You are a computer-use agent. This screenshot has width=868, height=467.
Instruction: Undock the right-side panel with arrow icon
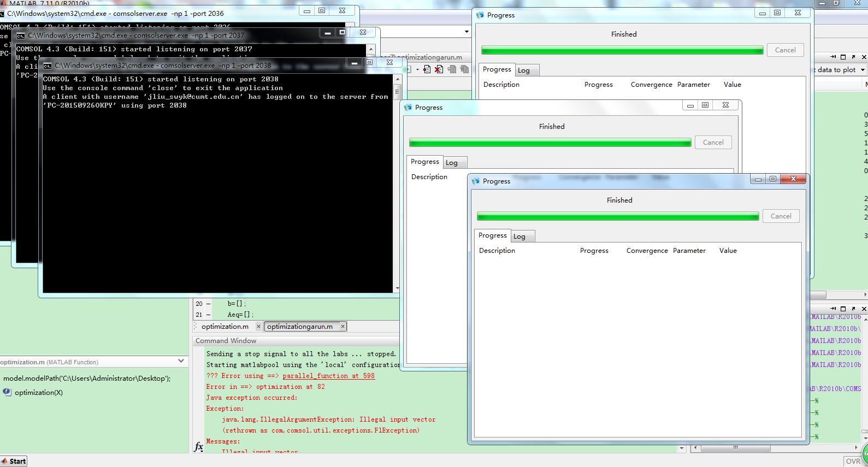pos(833,57)
